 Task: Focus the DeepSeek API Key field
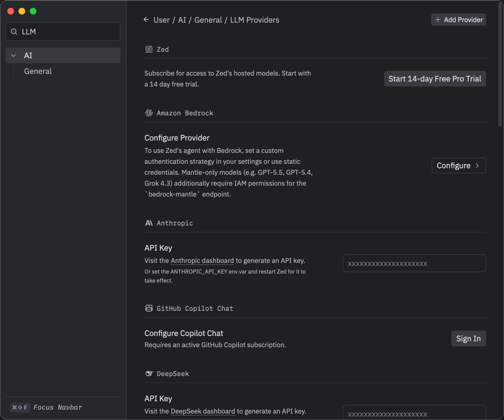coord(414,413)
